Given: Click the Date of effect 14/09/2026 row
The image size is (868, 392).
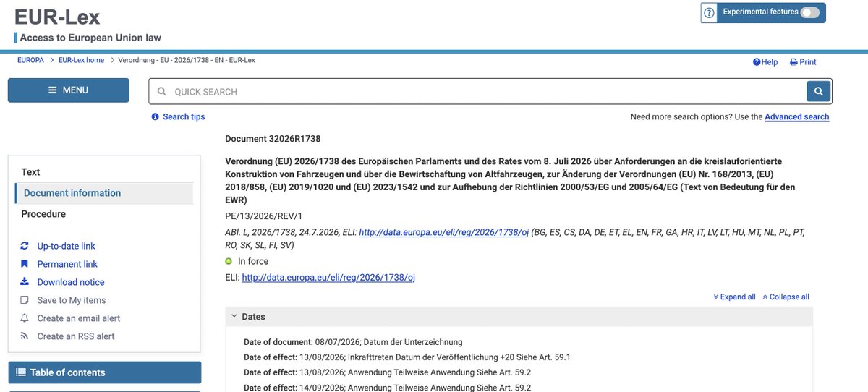Looking at the screenshot, I should (x=388, y=388).
